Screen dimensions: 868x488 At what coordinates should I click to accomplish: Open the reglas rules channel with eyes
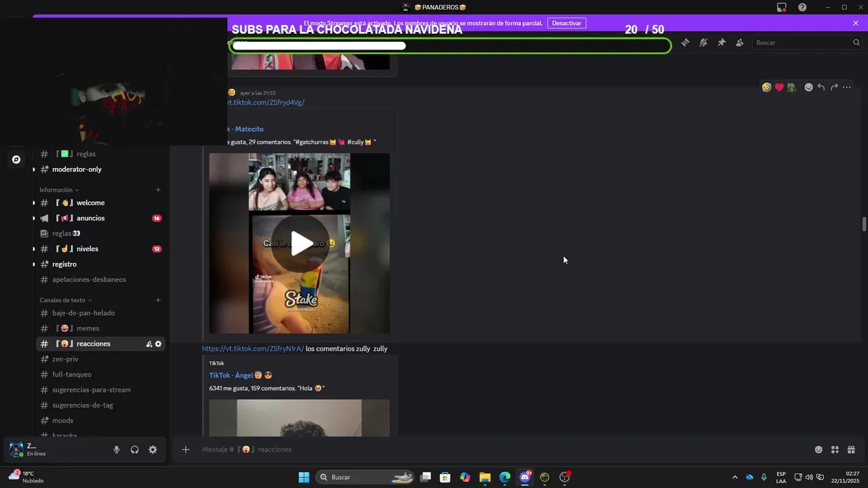tap(101, 233)
